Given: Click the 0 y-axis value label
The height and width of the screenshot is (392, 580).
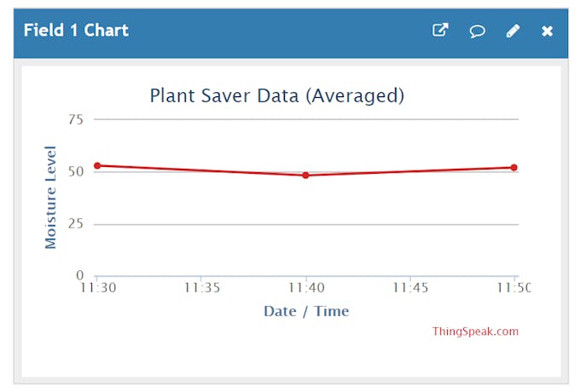Looking at the screenshot, I should tap(80, 275).
